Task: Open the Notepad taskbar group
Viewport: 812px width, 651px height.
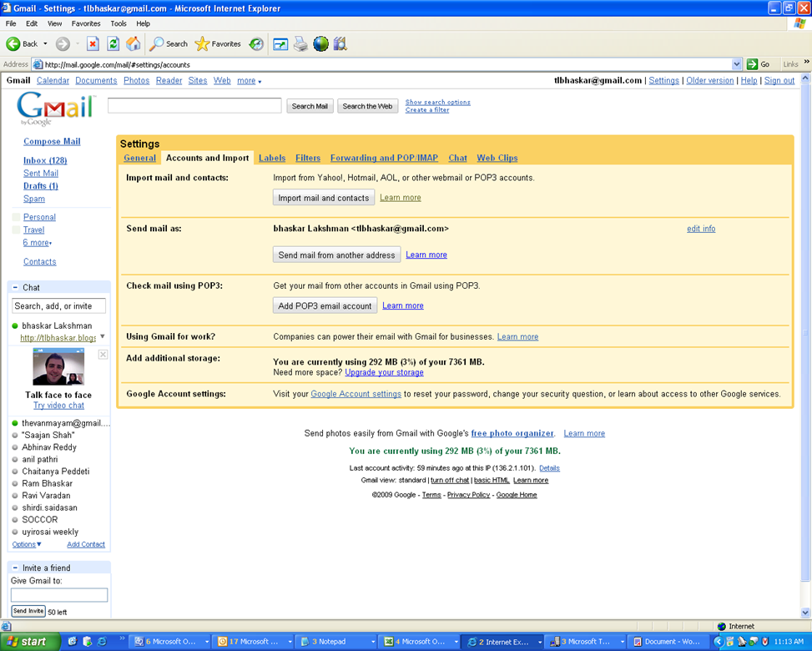Action: pyautogui.click(x=336, y=641)
